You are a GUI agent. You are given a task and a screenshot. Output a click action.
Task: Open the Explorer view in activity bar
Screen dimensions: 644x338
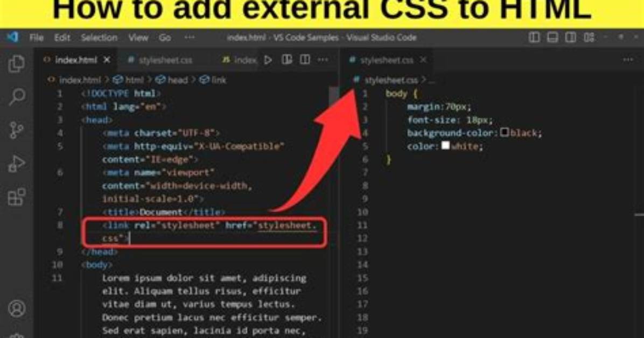[x=17, y=64]
